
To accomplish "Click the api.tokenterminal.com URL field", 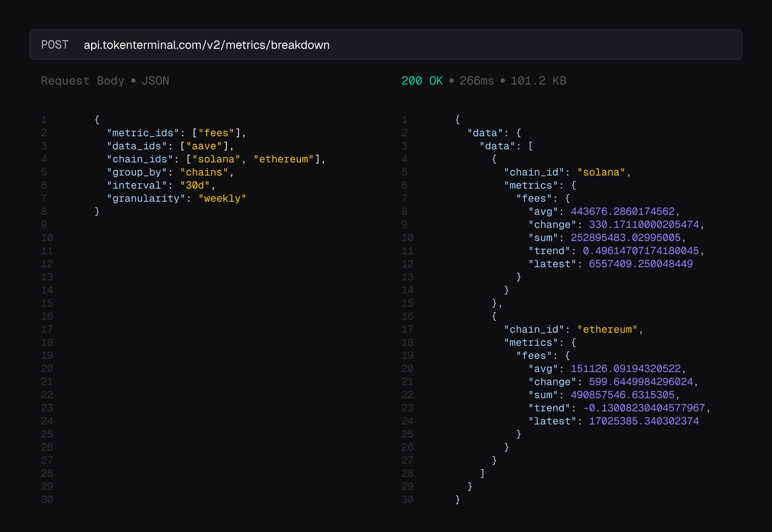I will pyautogui.click(x=206, y=45).
